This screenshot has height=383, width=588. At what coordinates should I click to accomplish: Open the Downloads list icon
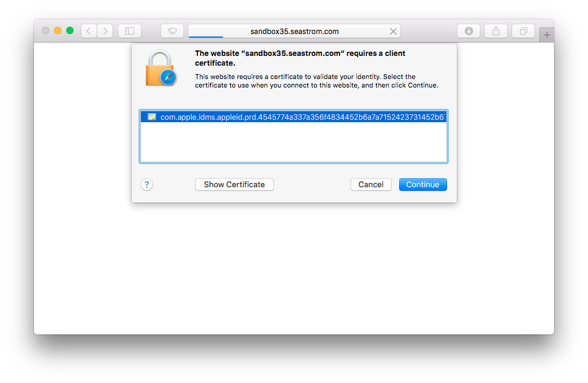point(468,30)
